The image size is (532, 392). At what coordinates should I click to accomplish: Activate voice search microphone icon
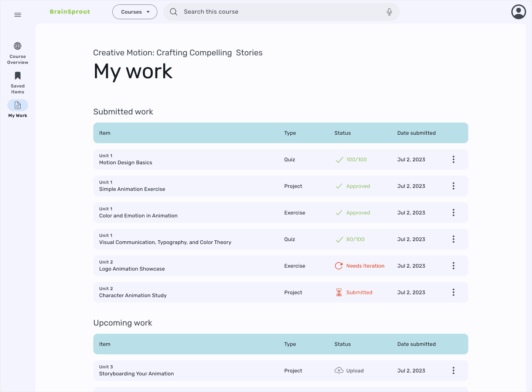389,12
